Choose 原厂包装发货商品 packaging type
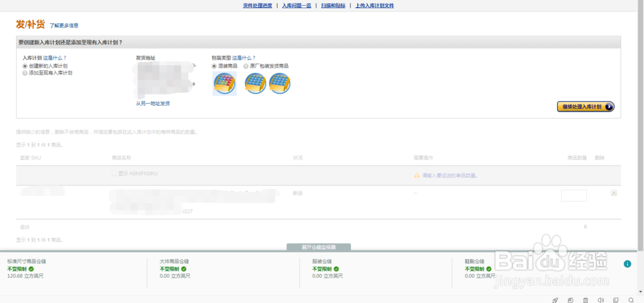The height and width of the screenshot is (303, 644). (245, 66)
